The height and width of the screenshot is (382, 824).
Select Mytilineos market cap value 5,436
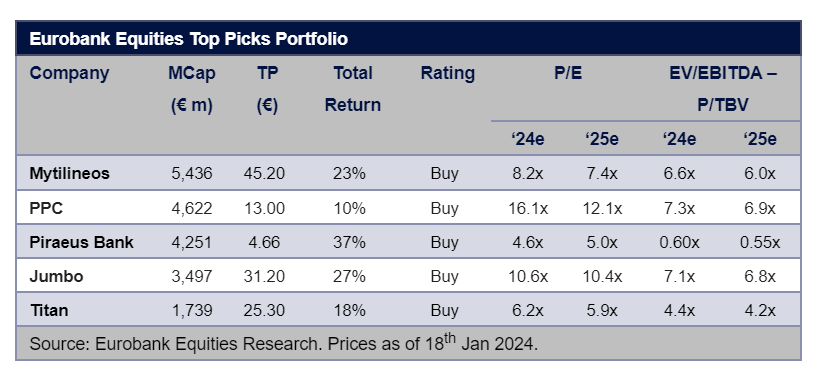[x=192, y=173]
